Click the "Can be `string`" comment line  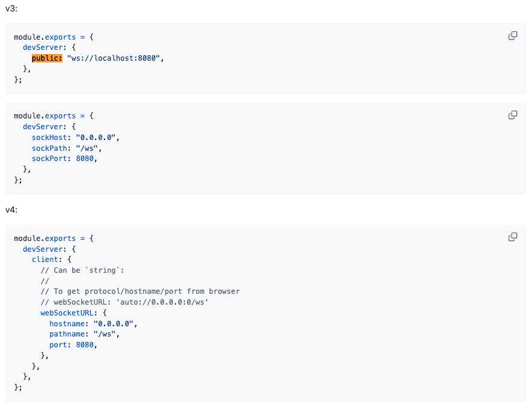click(x=82, y=270)
